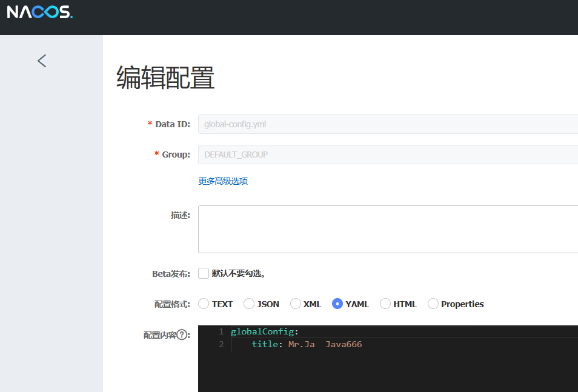Image resolution: width=578 pixels, height=392 pixels.
Task: Select XML config format
Action: (295, 304)
